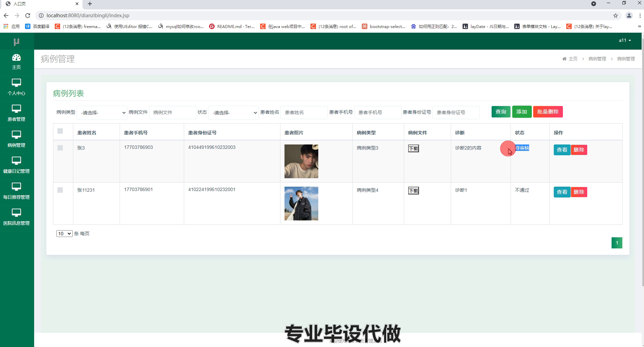Expand the 状态 filter dropdown
The width and height of the screenshot is (644, 347).
[x=233, y=113]
